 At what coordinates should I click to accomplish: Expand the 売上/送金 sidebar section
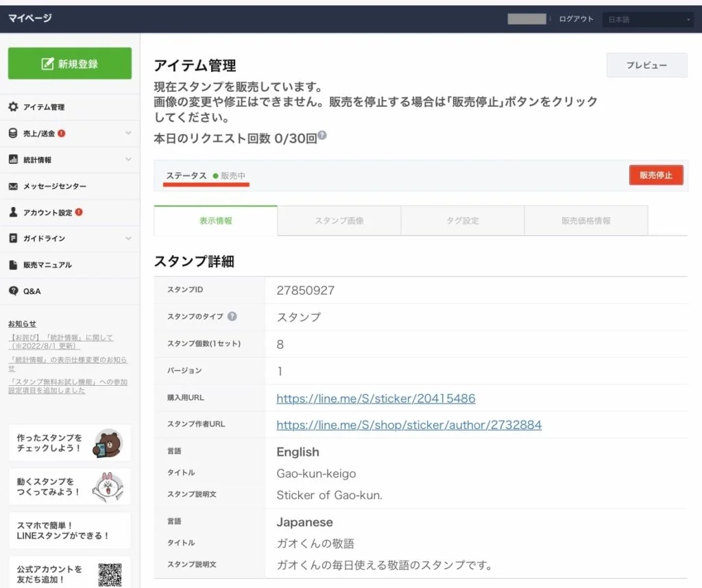coord(128,134)
